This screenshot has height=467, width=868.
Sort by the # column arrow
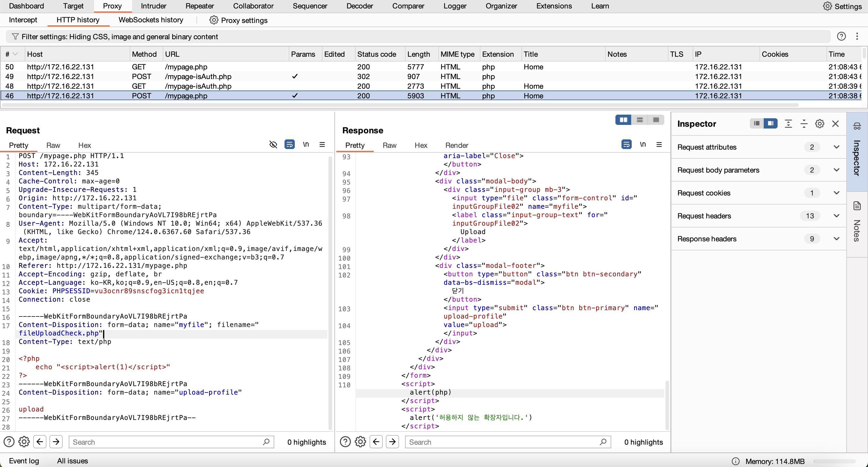tap(15, 54)
